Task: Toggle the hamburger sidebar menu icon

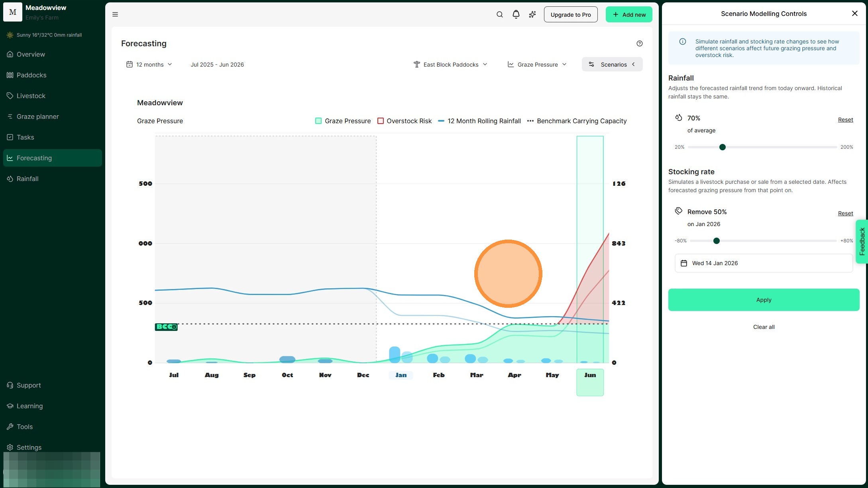Action: 115,14
